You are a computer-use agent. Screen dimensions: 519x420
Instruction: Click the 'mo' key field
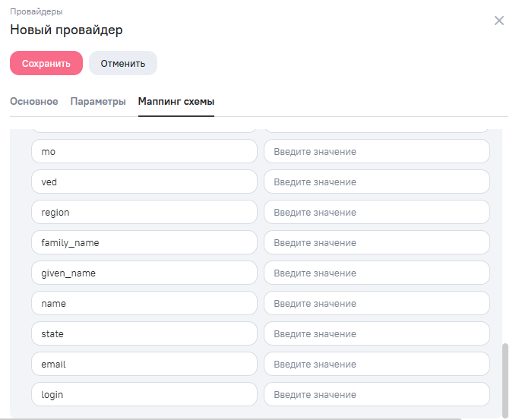[x=144, y=152]
